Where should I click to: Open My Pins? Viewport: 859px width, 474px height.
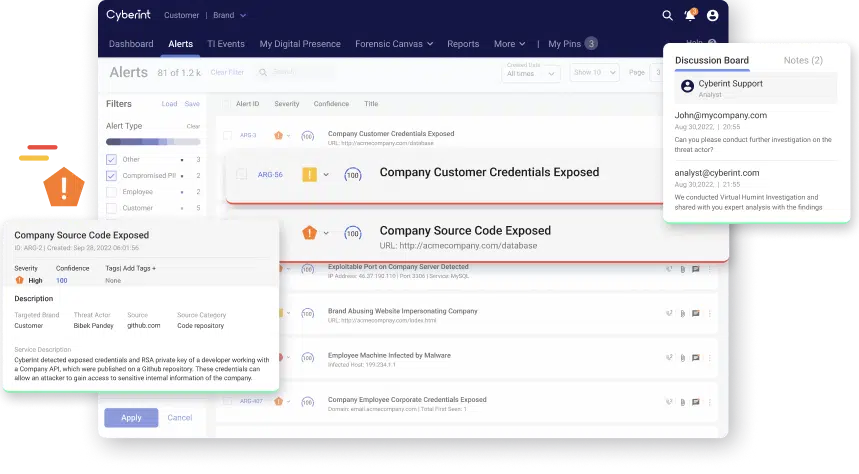pyautogui.click(x=572, y=44)
